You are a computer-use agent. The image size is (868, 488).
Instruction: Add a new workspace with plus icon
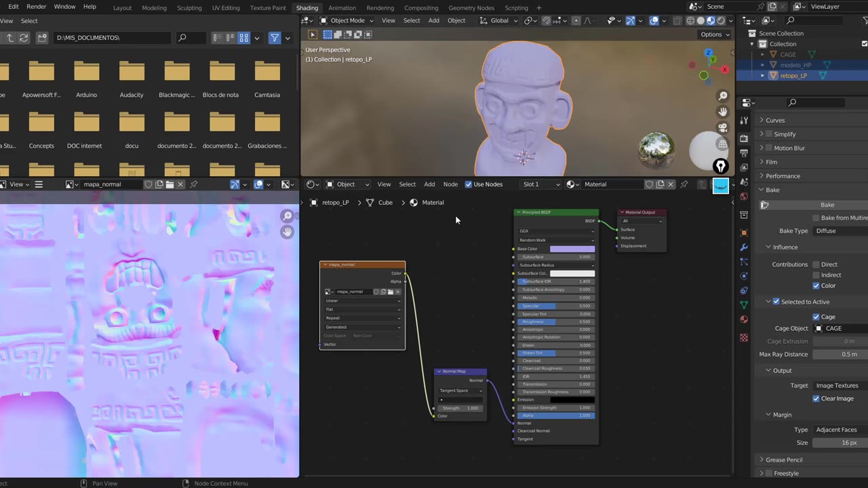(x=539, y=7)
